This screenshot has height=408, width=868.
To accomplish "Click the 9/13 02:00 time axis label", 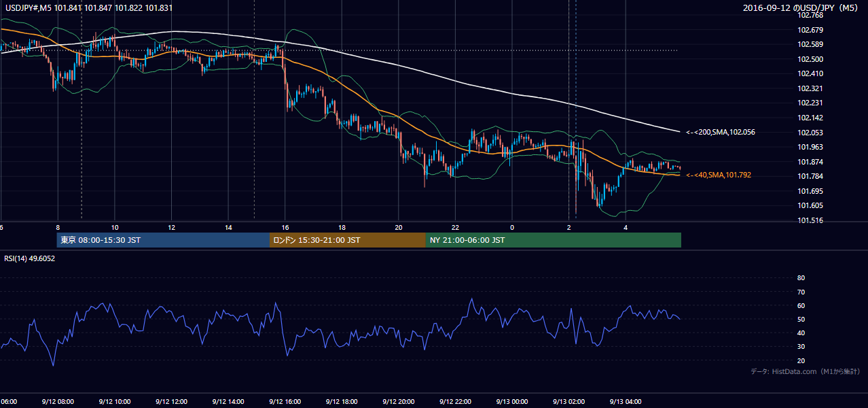I will coord(569,401).
